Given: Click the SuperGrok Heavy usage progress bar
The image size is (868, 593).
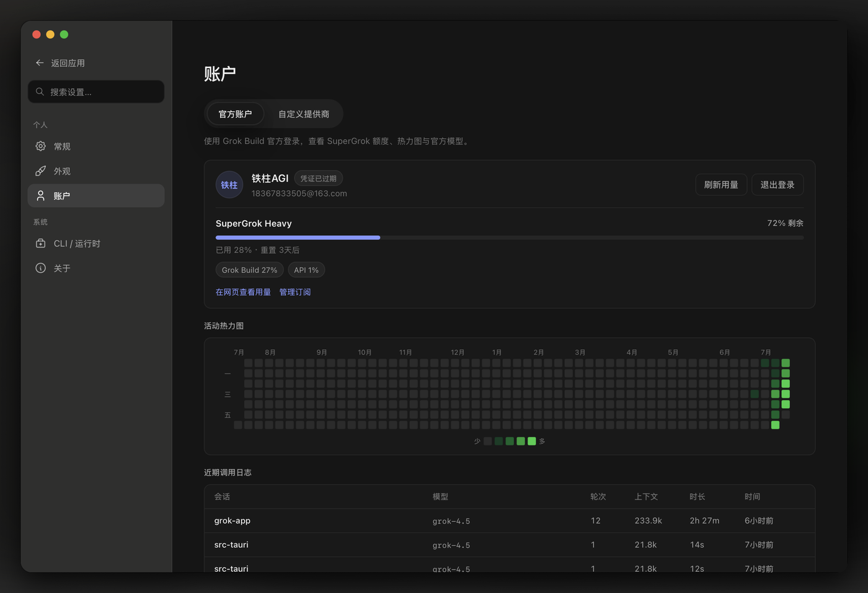Looking at the screenshot, I should tap(510, 238).
